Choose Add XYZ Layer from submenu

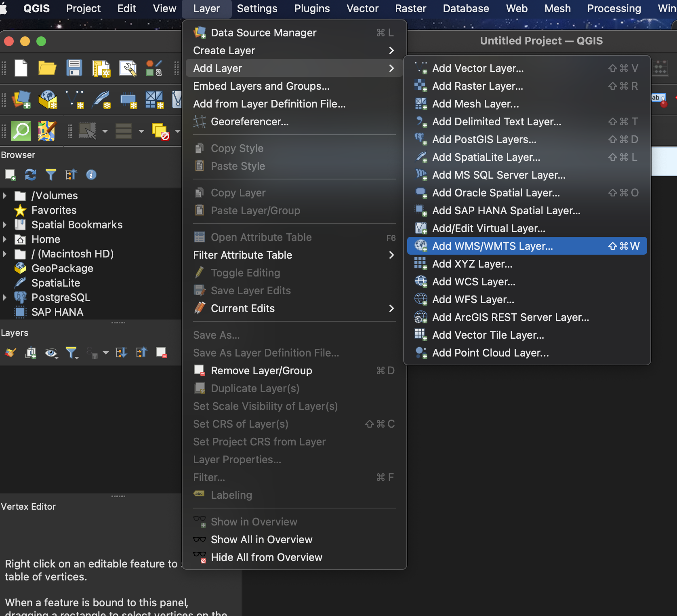pos(472,264)
